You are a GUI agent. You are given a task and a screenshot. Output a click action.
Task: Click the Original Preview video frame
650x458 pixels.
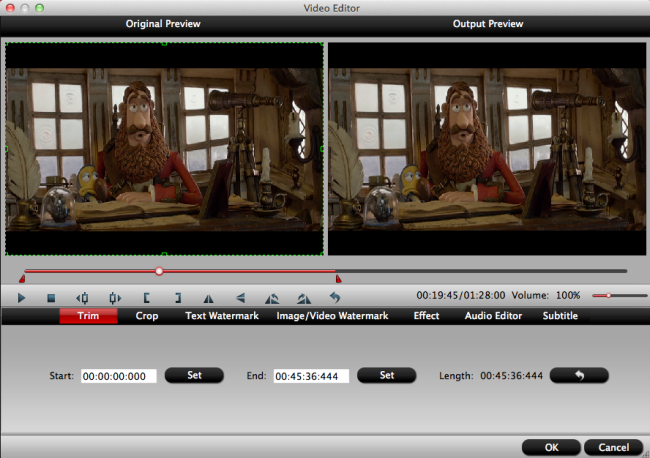point(164,149)
